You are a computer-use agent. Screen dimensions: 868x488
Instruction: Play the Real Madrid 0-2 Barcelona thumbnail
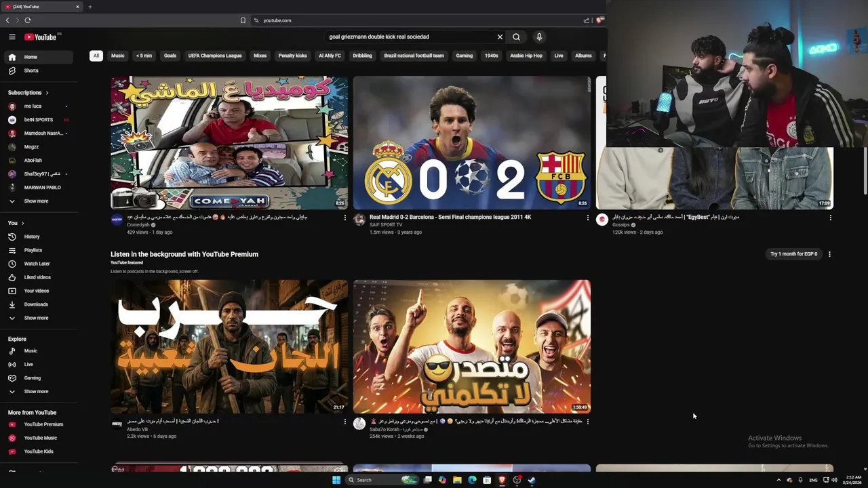pos(472,142)
